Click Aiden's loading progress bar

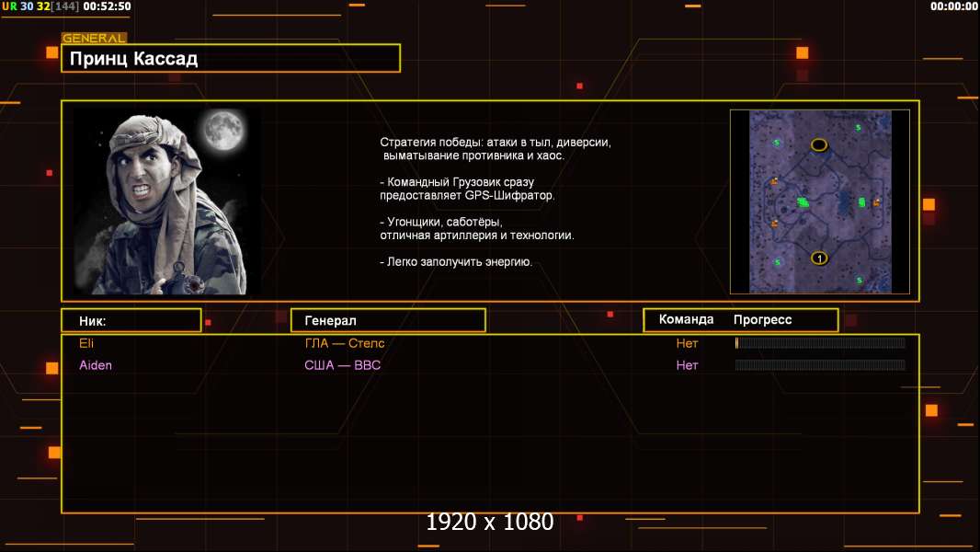coord(820,364)
